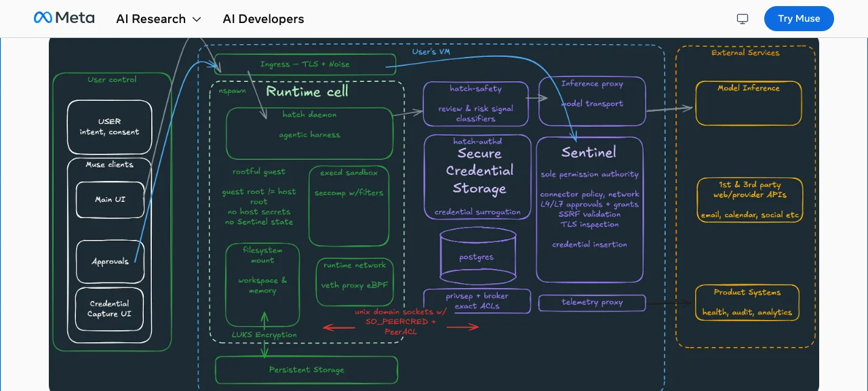Image resolution: width=868 pixels, height=391 pixels.
Task: Click the 'Main UI' box
Action: (x=110, y=200)
